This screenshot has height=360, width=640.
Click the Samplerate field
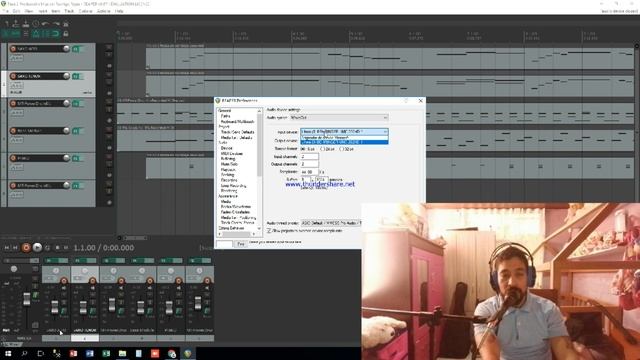pyautogui.click(x=309, y=172)
